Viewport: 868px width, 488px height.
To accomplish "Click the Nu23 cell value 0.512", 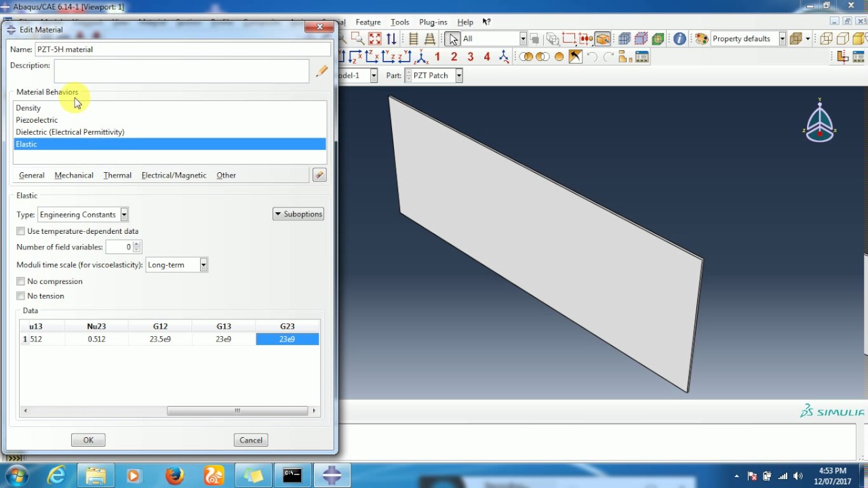I will (96, 339).
